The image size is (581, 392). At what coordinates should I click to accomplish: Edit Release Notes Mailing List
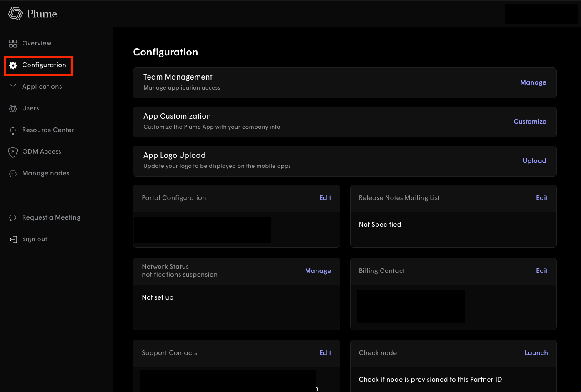pyautogui.click(x=542, y=198)
